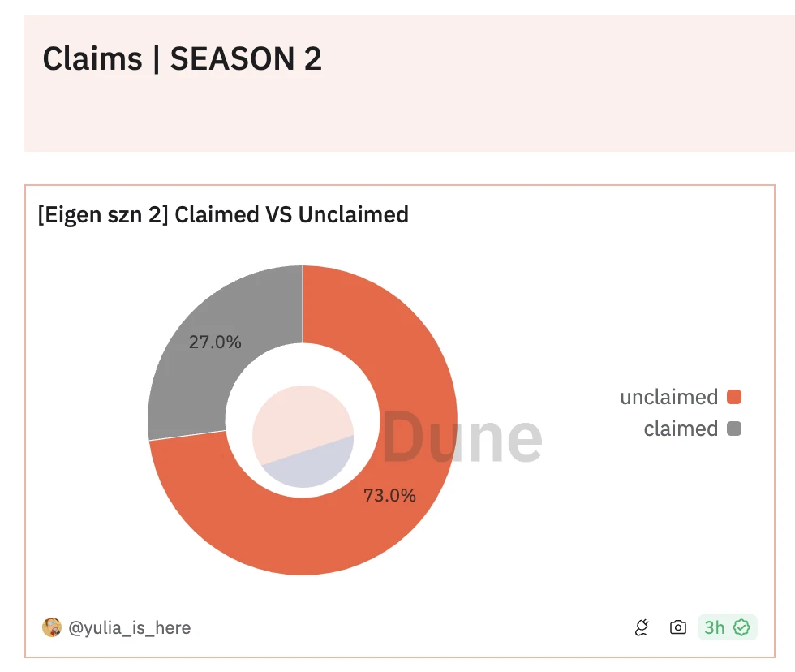Screen dimensions: 795x672
Task: Click the plug icon beside the camera
Action: pos(642,627)
